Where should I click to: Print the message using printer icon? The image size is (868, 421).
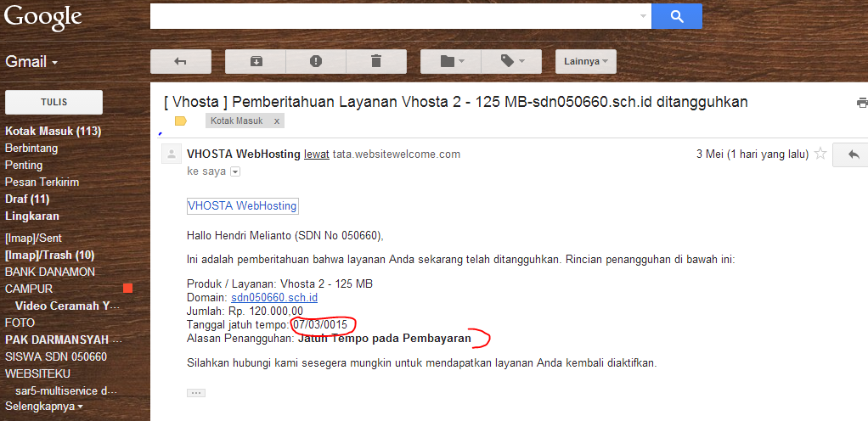(862, 103)
